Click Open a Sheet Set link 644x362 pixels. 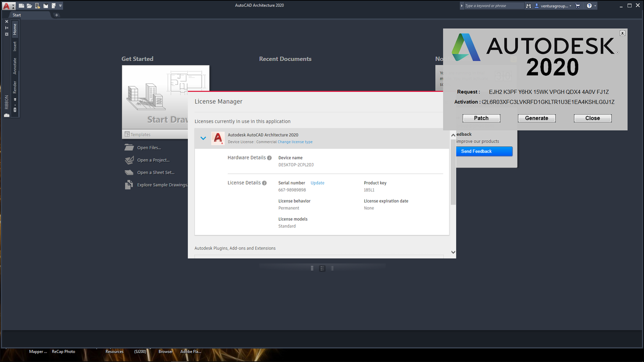[x=156, y=172]
